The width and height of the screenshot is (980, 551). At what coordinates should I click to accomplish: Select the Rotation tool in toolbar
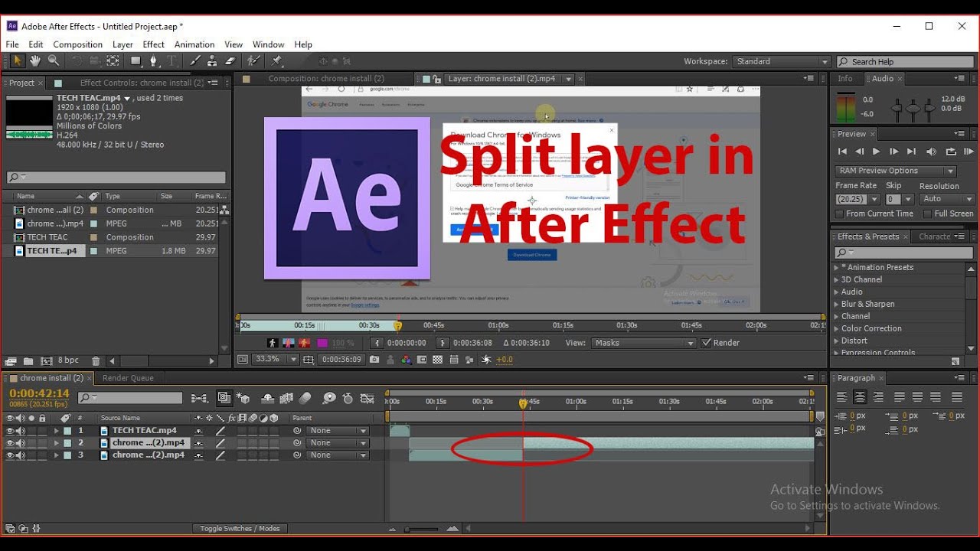pyautogui.click(x=77, y=61)
